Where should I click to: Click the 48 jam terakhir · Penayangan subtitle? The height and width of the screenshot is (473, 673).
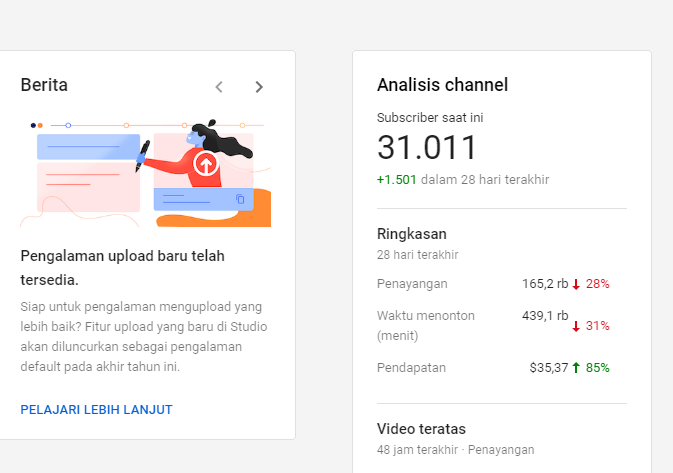click(455, 450)
